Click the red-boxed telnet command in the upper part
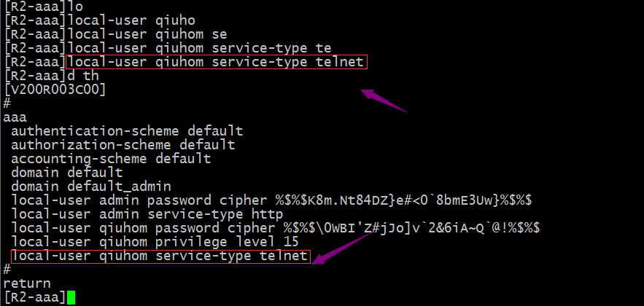Image resolution: width=644 pixels, height=306 pixels. click(x=217, y=62)
